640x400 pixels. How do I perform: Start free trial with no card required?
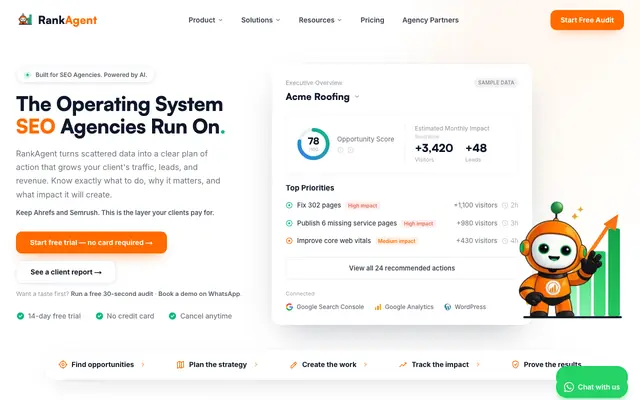(x=91, y=242)
